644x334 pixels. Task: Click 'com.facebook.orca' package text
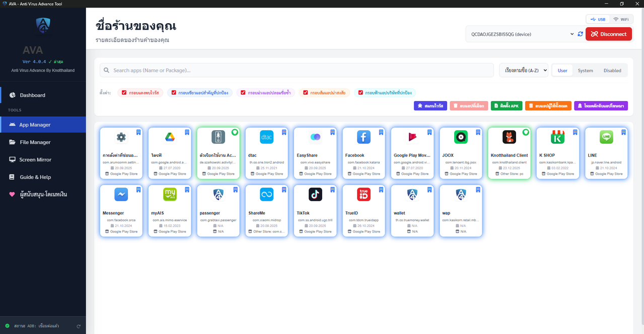(121, 220)
